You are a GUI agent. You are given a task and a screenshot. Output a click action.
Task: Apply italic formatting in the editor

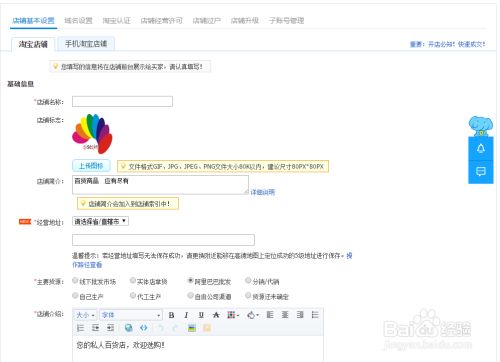pos(186,315)
